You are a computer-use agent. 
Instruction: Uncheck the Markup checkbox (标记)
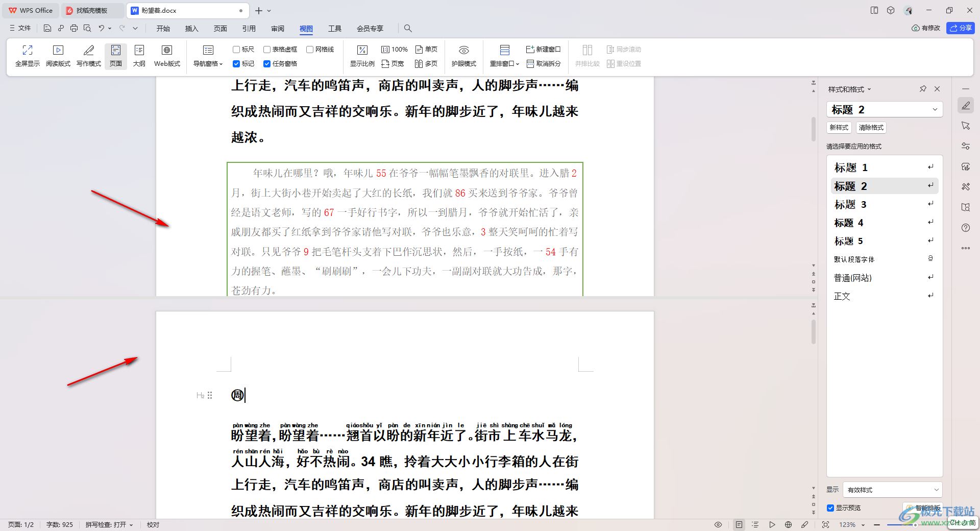point(236,64)
